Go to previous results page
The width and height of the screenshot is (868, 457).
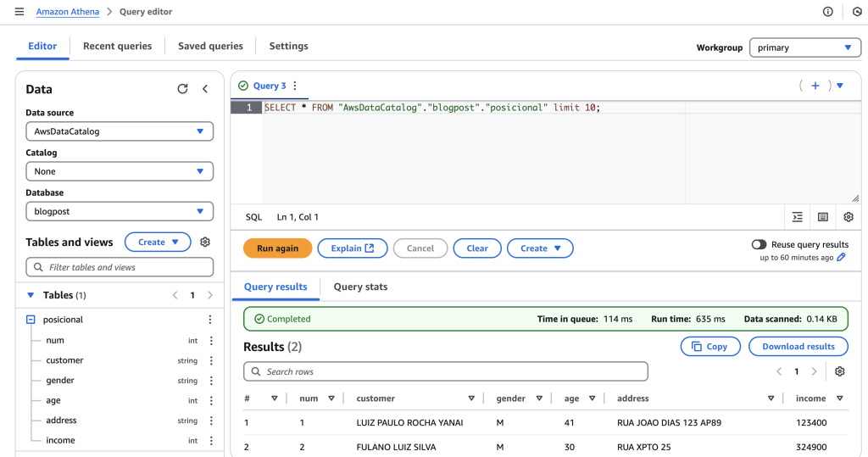779,371
